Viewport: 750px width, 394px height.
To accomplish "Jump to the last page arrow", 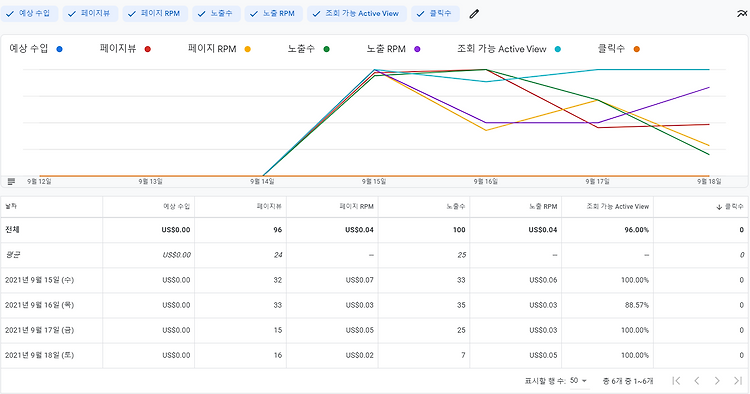I will pyautogui.click(x=738, y=381).
